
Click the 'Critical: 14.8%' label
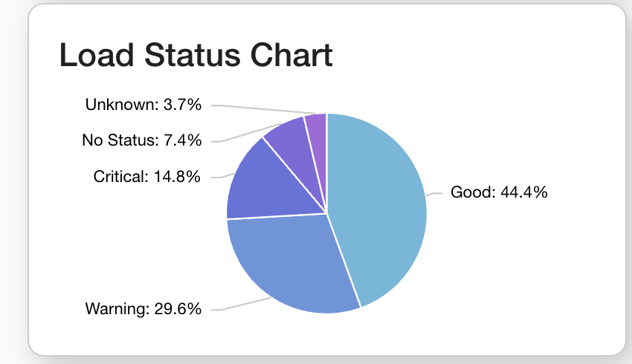click(147, 177)
